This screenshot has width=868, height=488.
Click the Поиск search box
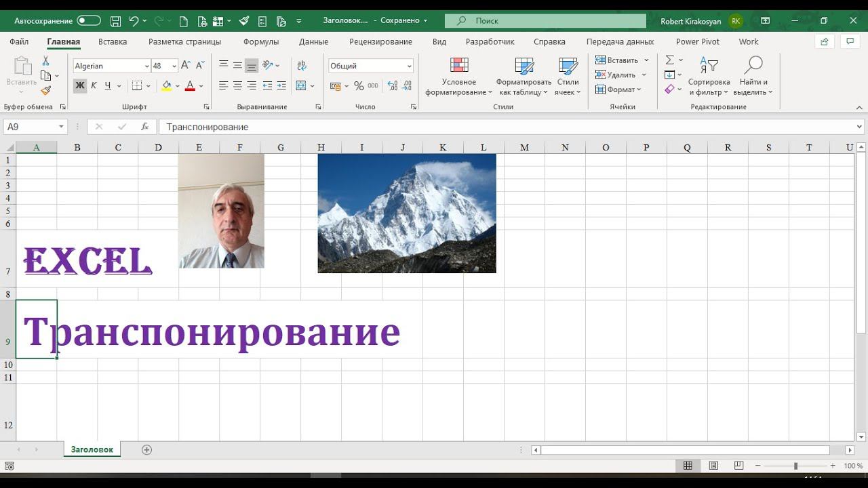pos(545,21)
